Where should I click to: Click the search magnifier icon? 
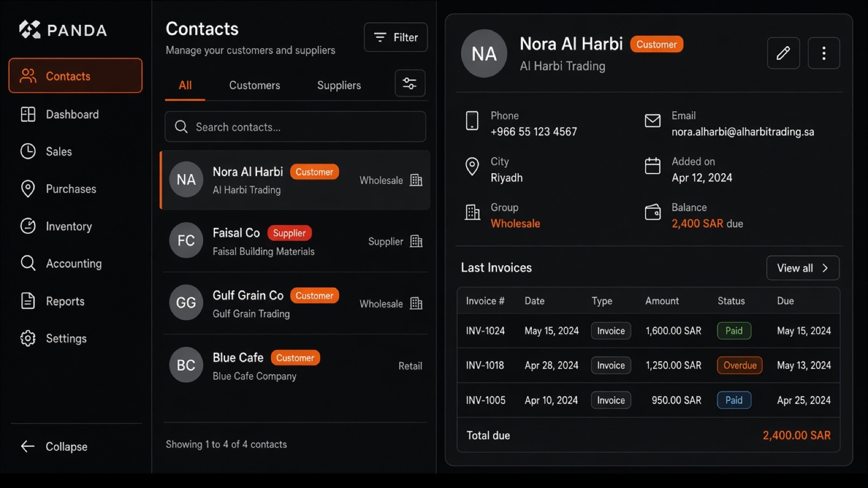point(181,127)
